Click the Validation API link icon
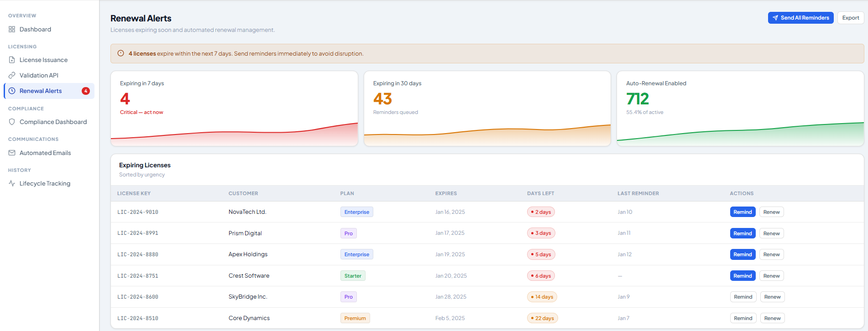 tap(12, 75)
